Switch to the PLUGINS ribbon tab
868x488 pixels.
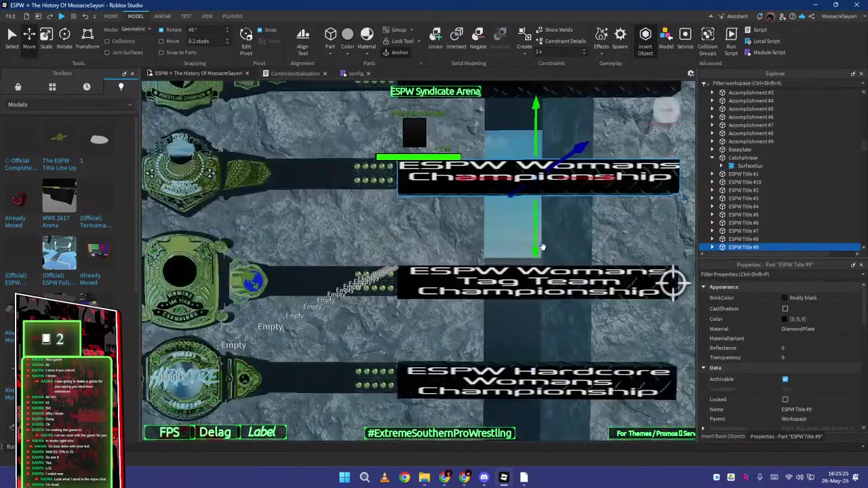click(x=233, y=16)
